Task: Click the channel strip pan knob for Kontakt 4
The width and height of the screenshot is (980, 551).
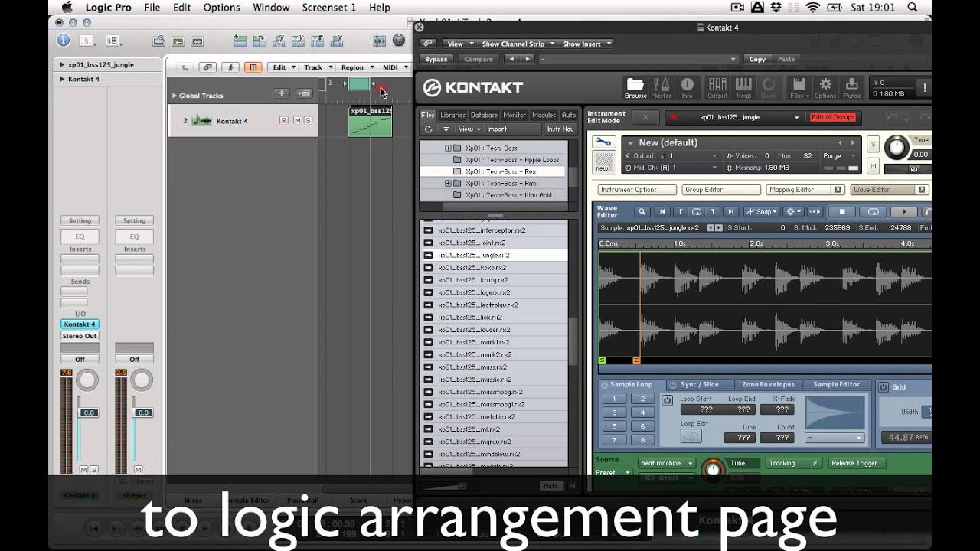Action: 87,380
